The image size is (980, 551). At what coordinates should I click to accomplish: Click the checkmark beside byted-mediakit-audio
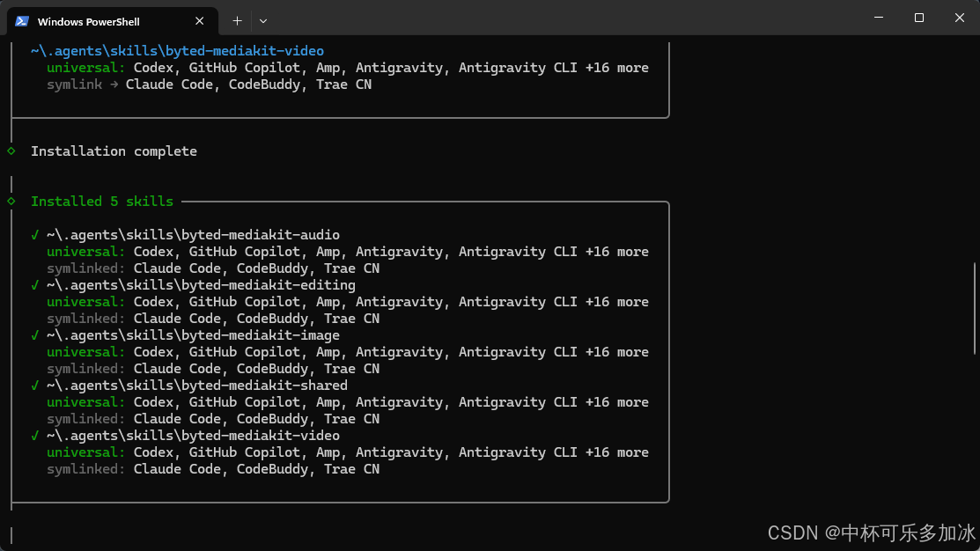35,235
